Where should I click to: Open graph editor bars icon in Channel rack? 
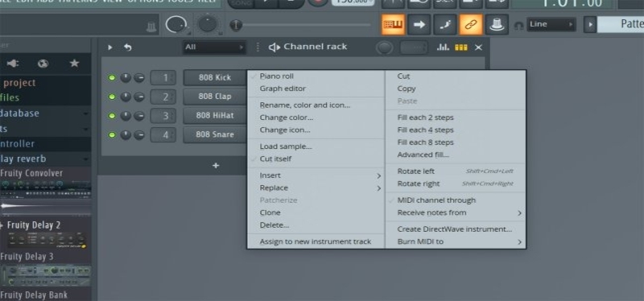(x=443, y=47)
